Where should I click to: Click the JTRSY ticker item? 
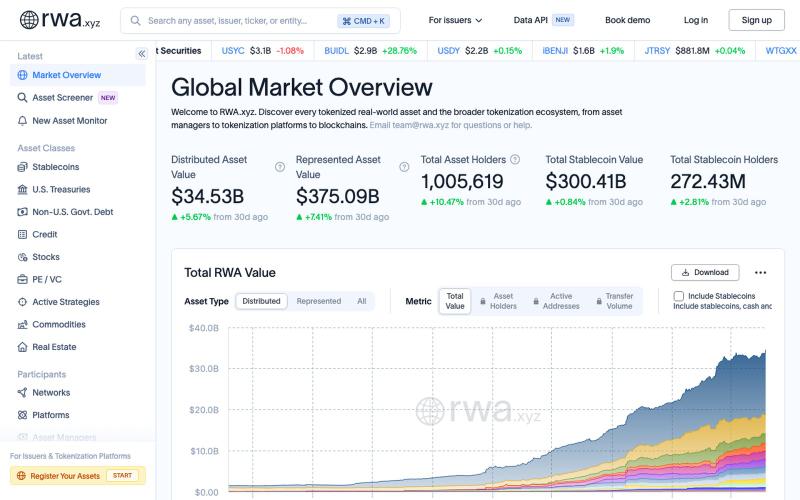tap(694, 51)
